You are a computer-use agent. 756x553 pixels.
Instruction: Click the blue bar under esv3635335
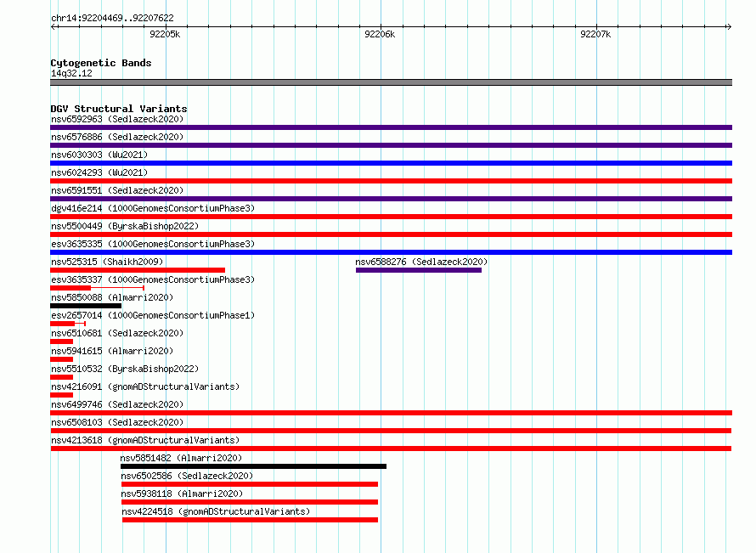(391, 252)
